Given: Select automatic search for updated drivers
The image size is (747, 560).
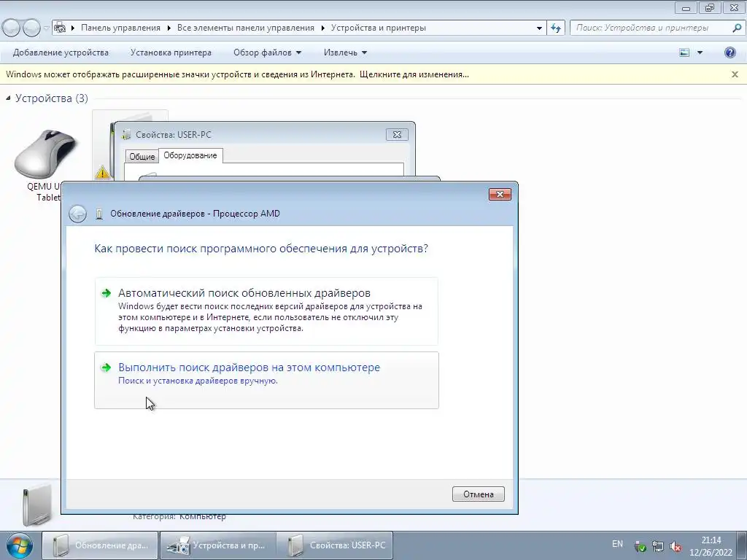Looking at the screenshot, I should 266,311.
